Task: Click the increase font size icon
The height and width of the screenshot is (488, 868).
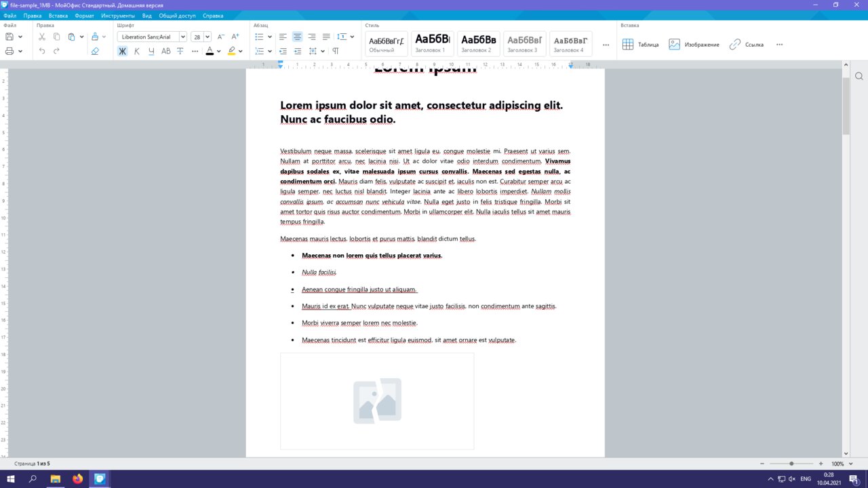Action: point(235,37)
